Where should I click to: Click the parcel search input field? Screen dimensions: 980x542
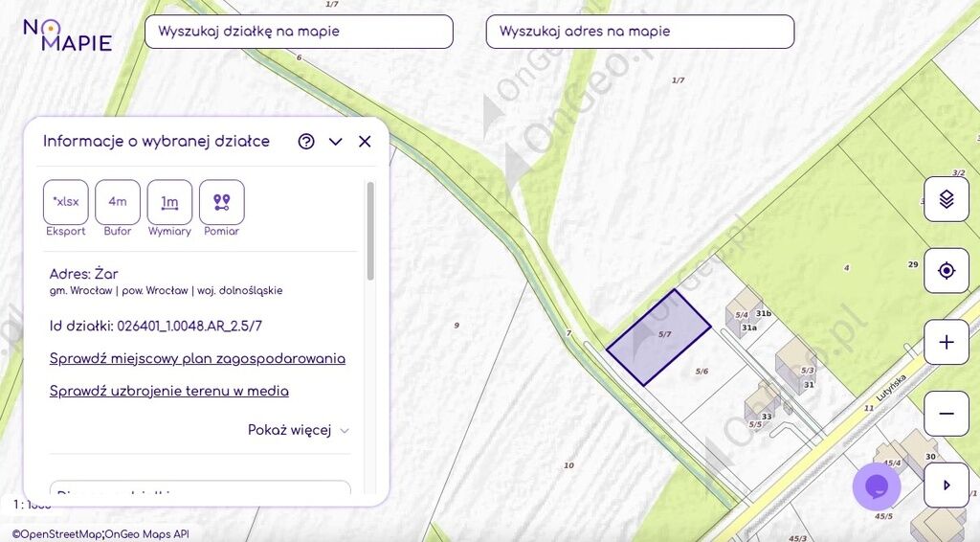(299, 32)
